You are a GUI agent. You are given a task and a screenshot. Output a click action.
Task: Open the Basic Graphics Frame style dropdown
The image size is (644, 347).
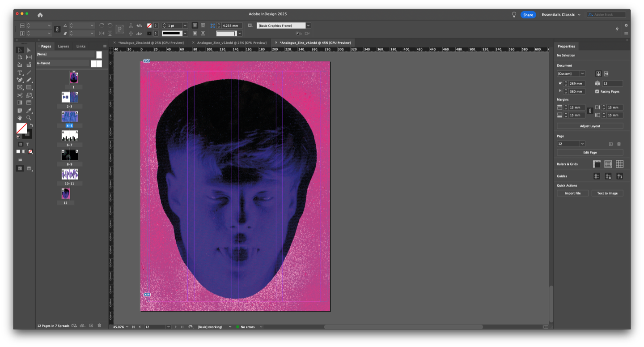coord(308,26)
